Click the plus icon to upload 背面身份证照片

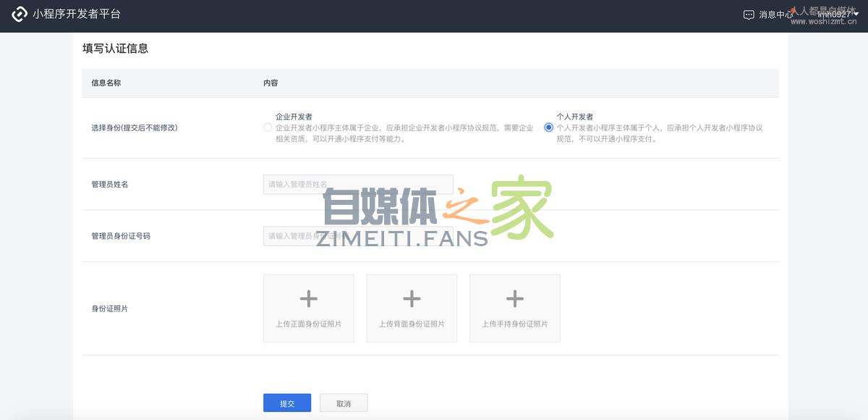412,298
